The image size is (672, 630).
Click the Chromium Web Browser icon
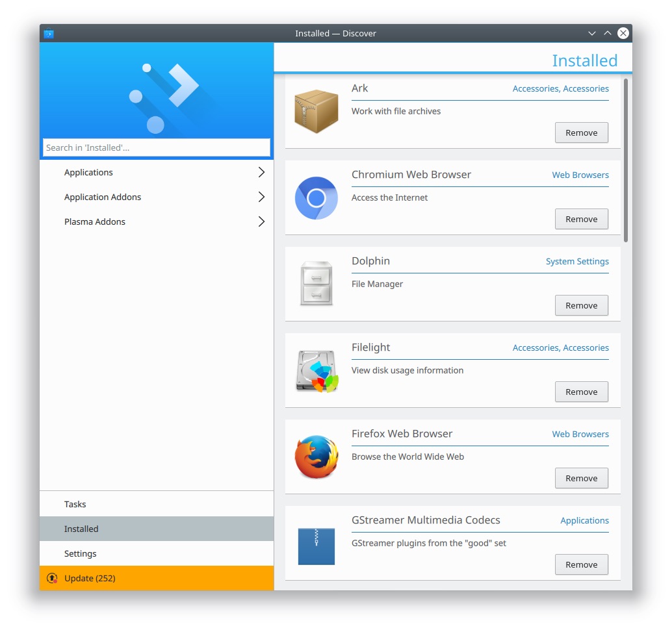316,197
